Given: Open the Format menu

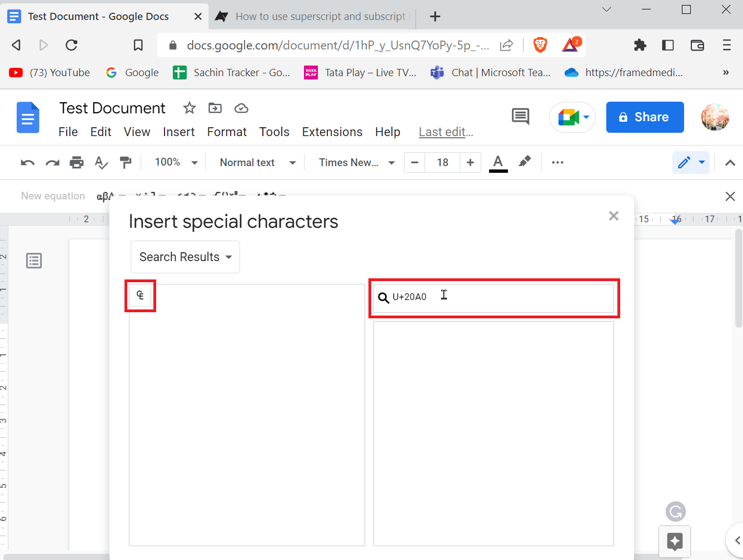Looking at the screenshot, I should pyautogui.click(x=227, y=132).
